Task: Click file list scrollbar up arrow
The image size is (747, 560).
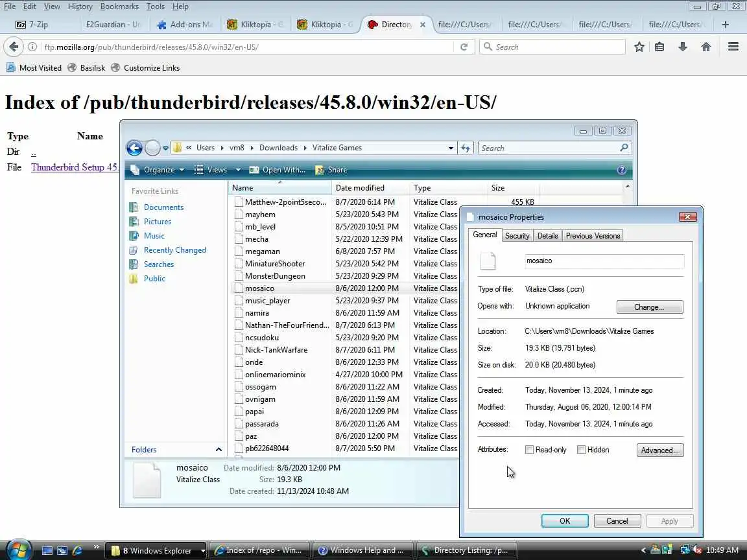Action: click(x=628, y=186)
